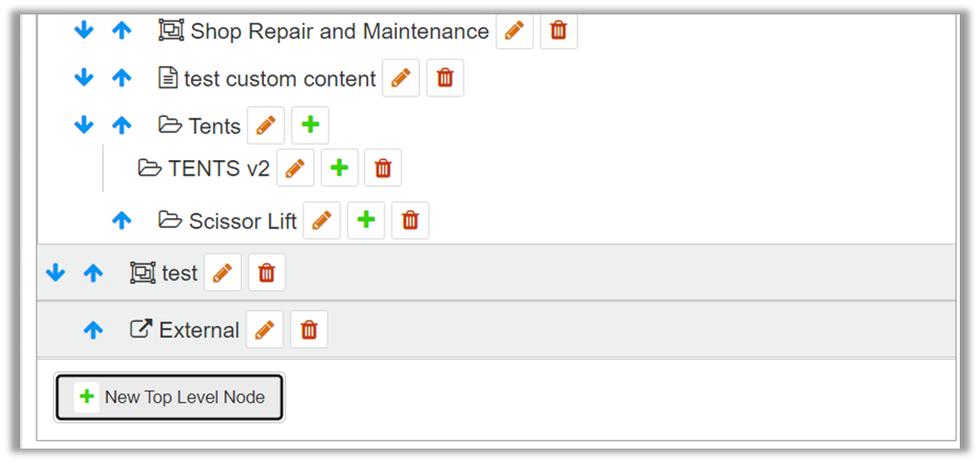Image resolution: width=980 pixels, height=463 pixels.
Task: Move test custom content up
Action: 121,78
